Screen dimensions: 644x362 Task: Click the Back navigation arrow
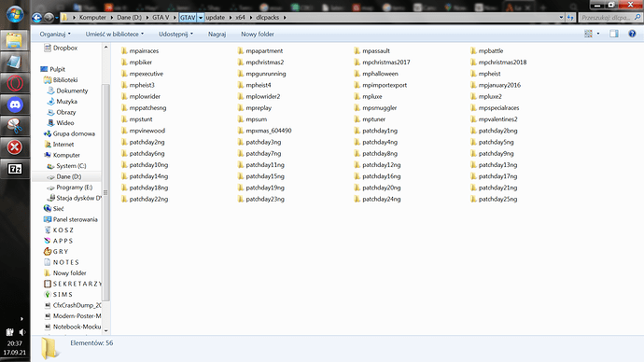[36, 17]
